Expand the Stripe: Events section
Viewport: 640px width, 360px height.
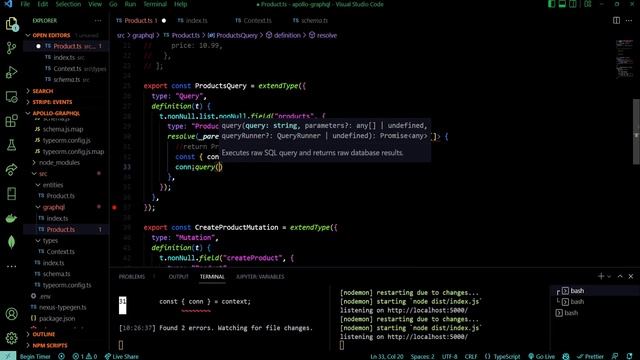(x=52, y=102)
